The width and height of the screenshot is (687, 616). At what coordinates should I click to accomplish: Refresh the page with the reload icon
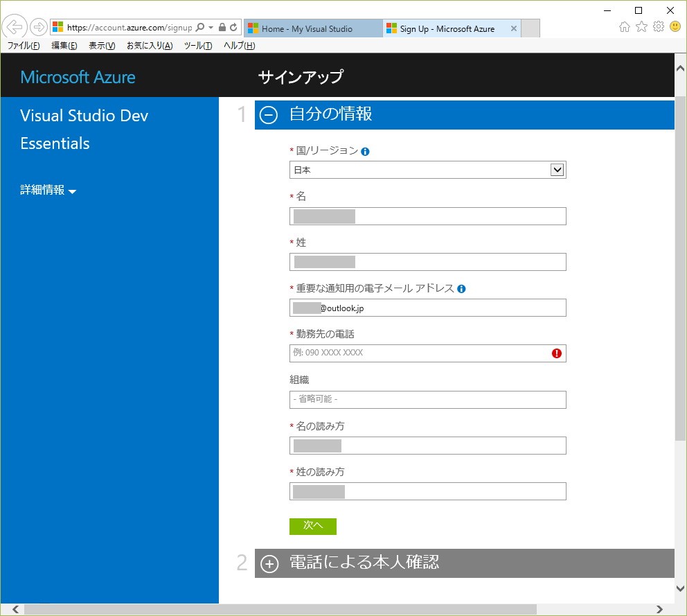click(x=233, y=27)
